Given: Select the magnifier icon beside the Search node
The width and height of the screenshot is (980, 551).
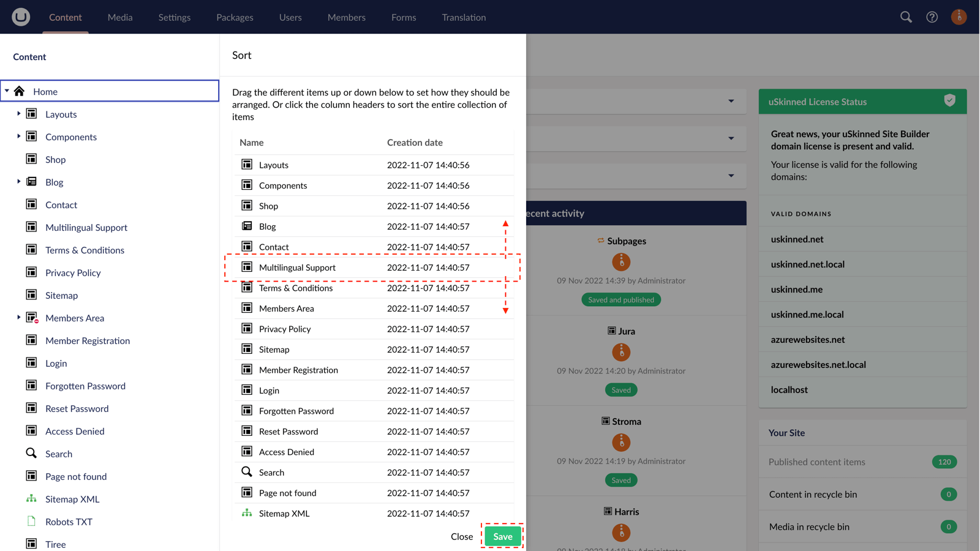Looking at the screenshot, I should click(31, 453).
